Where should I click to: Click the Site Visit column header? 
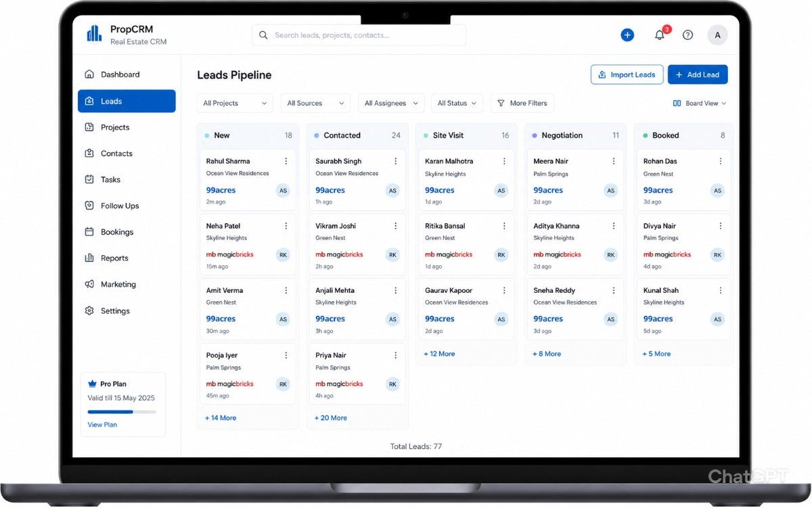tap(466, 135)
